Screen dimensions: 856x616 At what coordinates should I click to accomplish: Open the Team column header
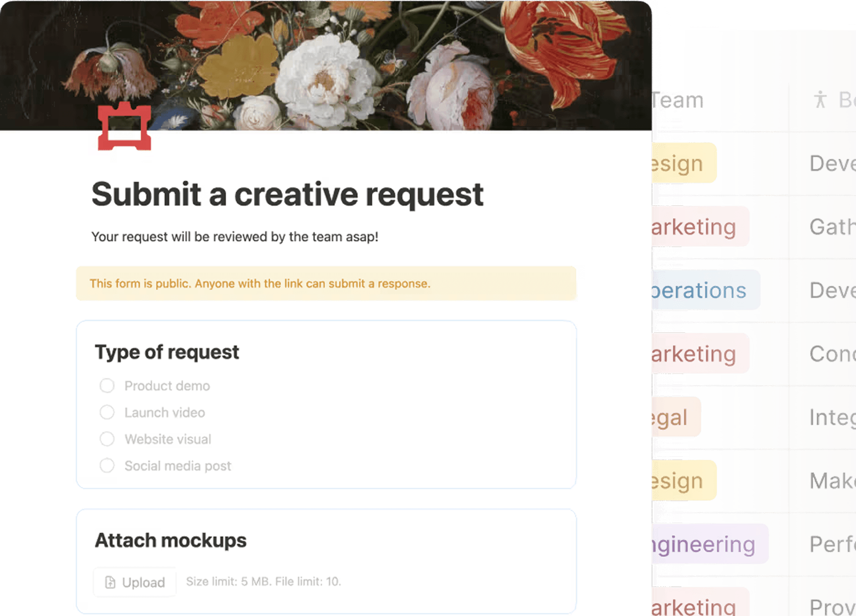679,100
